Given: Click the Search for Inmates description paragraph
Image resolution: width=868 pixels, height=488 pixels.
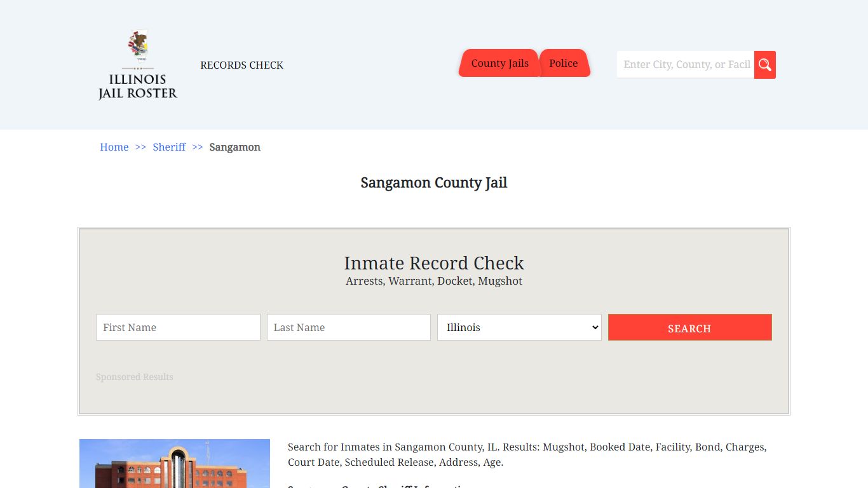Looking at the screenshot, I should click(x=527, y=454).
